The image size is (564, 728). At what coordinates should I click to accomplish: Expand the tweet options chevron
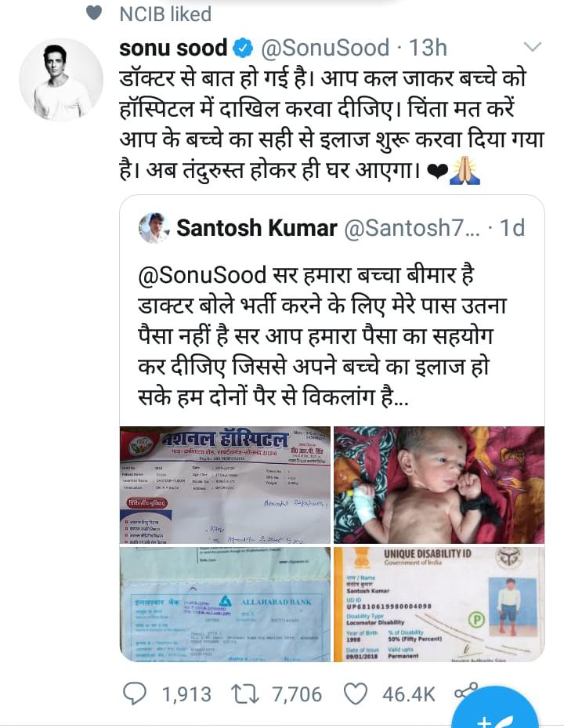click(533, 46)
